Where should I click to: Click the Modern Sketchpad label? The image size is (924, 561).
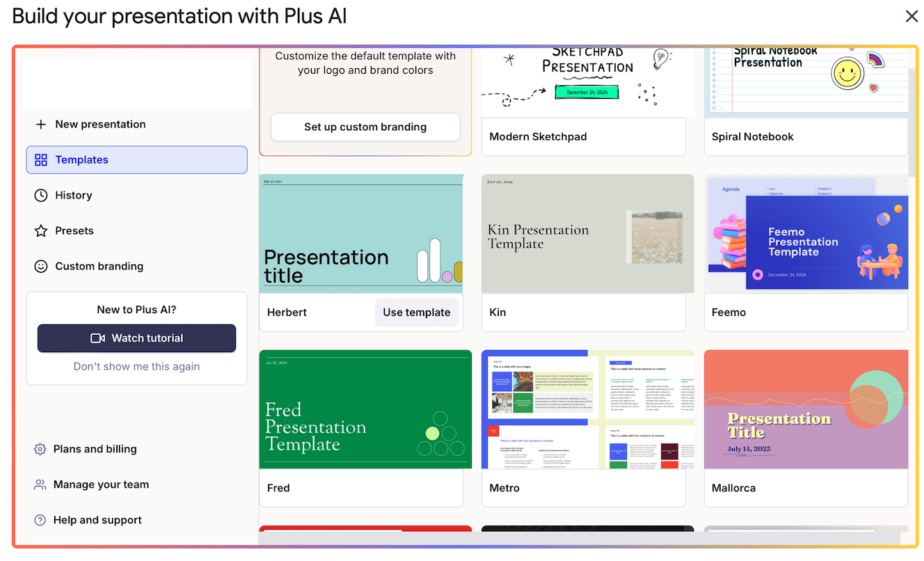click(538, 136)
